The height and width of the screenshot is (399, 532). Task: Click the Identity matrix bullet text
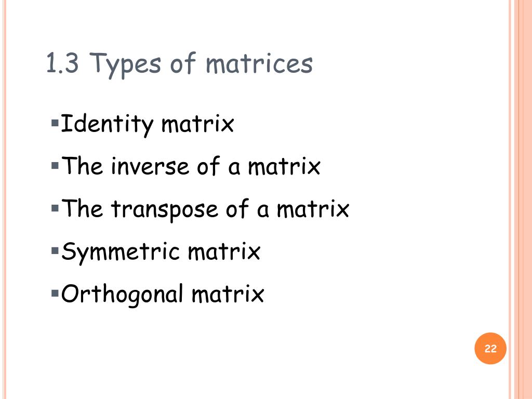[147, 125]
